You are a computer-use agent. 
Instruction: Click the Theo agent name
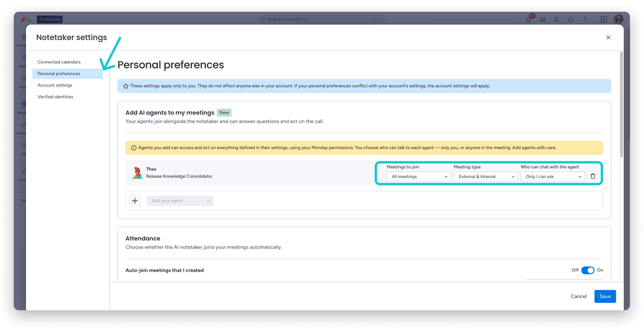[151, 169]
